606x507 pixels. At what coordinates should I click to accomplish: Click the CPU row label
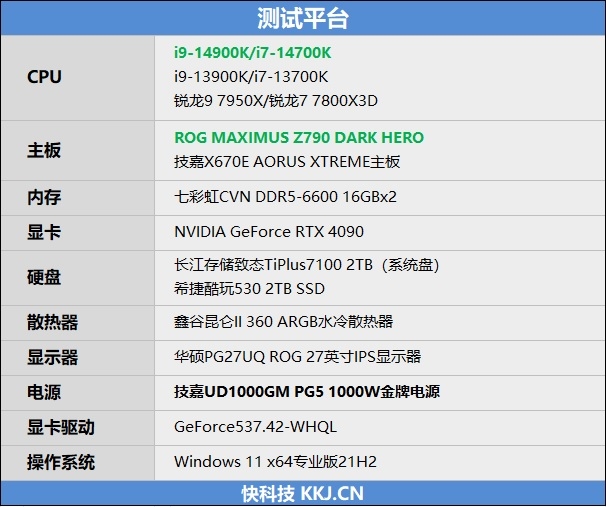(44, 77)
